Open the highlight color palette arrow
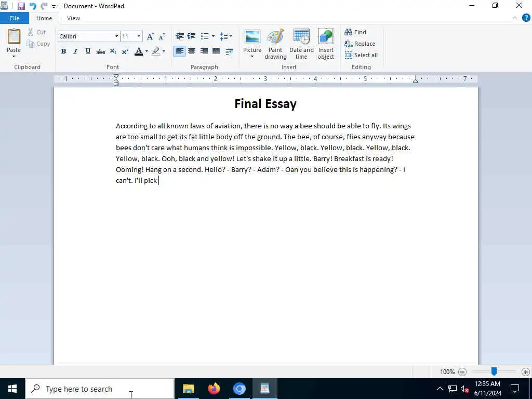Screen dimensions: 532x399 164,51
